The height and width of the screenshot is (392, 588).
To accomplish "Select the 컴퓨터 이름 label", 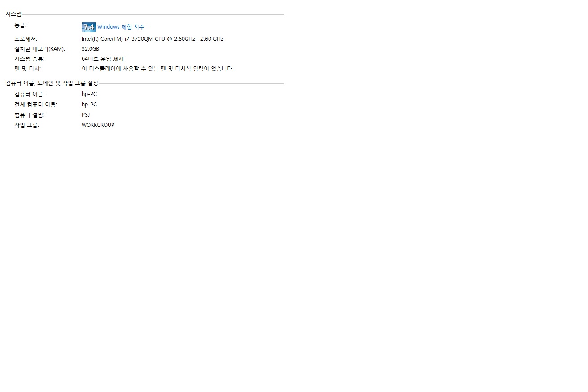I will 30,94.
